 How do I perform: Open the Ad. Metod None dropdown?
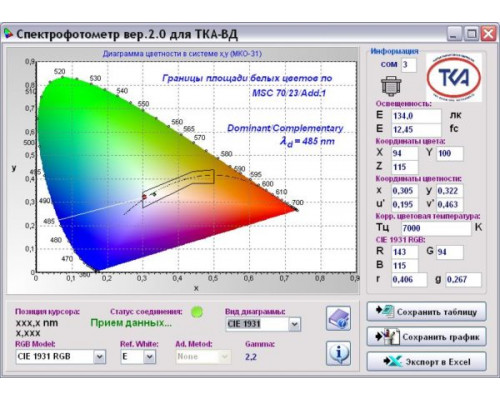pos(225,357)
